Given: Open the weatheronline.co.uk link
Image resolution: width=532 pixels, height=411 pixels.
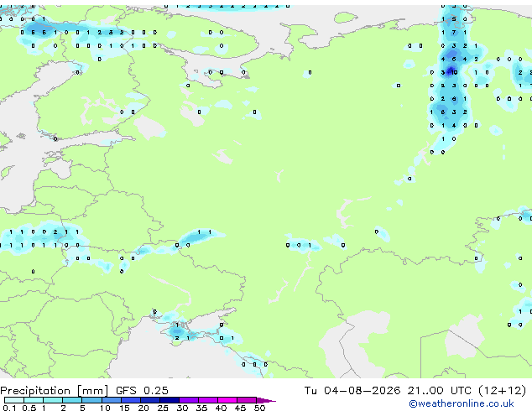Looking at the screenshot, I should 461,403.
